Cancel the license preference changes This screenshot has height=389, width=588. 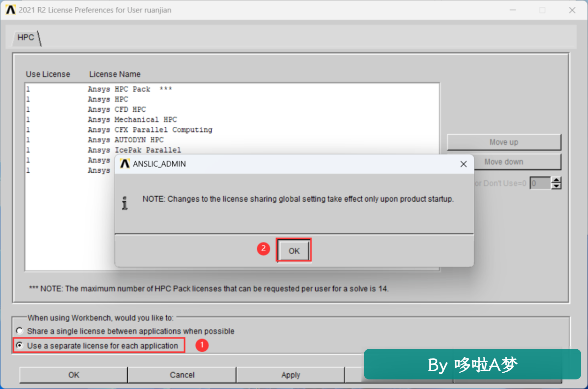coord(182,375)
